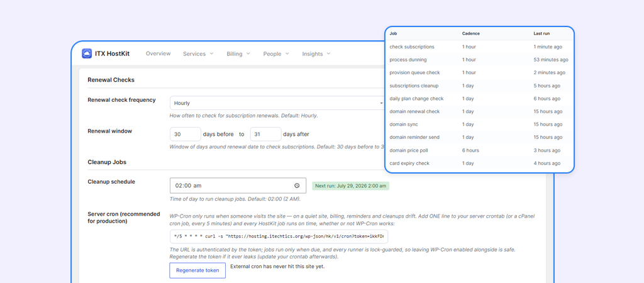Image resolution: width=644 pixels, height=283 pixels.
Task: Open the People menu
Action: (x=277, y=54)
